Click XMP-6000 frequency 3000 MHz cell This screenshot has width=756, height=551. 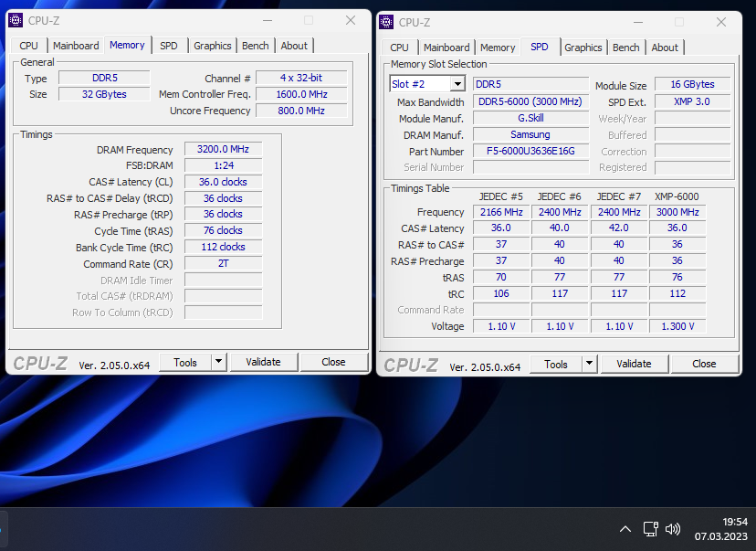[677, 212]
